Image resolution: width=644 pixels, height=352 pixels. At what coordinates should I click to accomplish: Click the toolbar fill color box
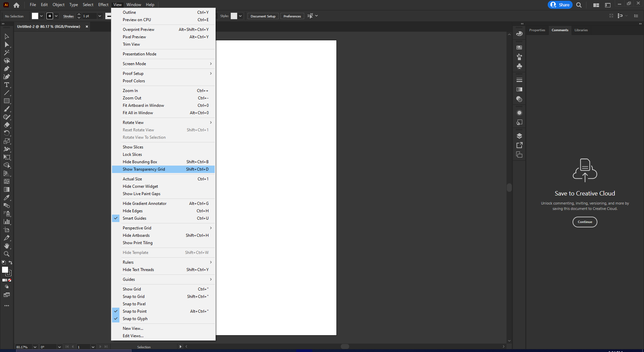pyautogui.click(x=5, y=270)
